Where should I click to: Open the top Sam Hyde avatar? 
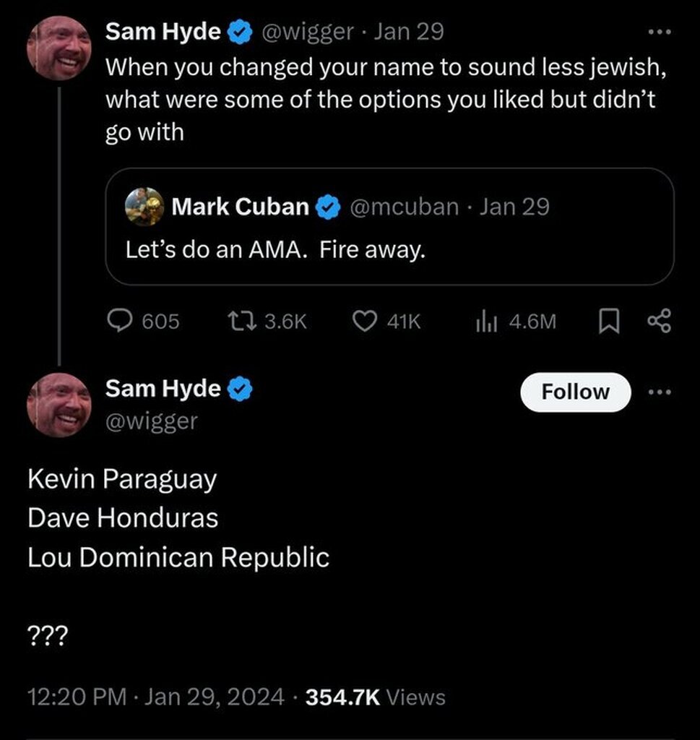[x=59, y=48]
